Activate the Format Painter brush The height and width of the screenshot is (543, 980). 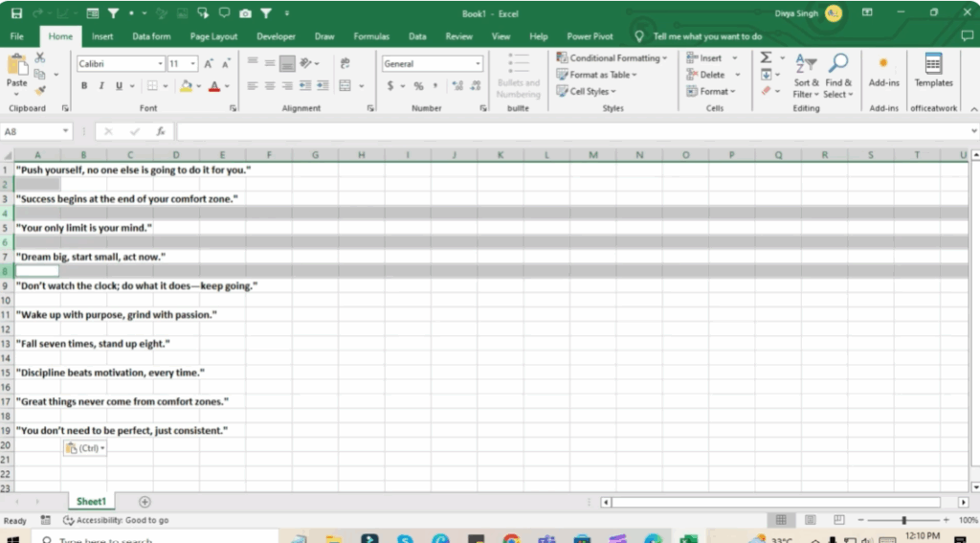click(x=40, y=91)
